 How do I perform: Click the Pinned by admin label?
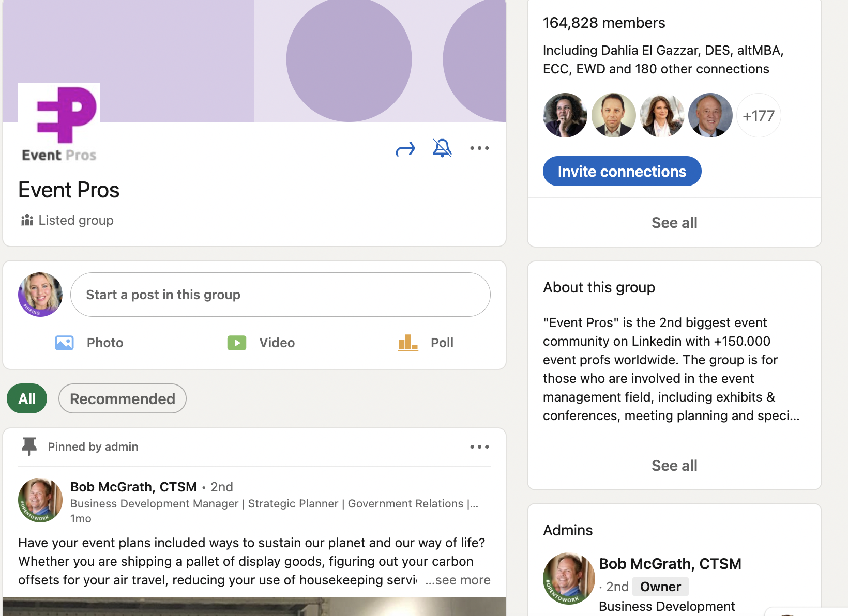[93, 446]
